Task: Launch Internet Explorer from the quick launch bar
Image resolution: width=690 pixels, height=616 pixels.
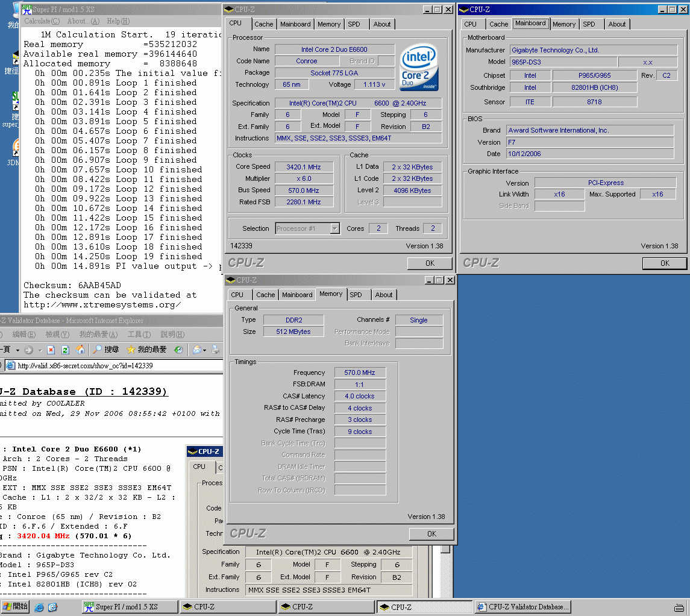Action: pyautogui.click(x=39, y=607)
